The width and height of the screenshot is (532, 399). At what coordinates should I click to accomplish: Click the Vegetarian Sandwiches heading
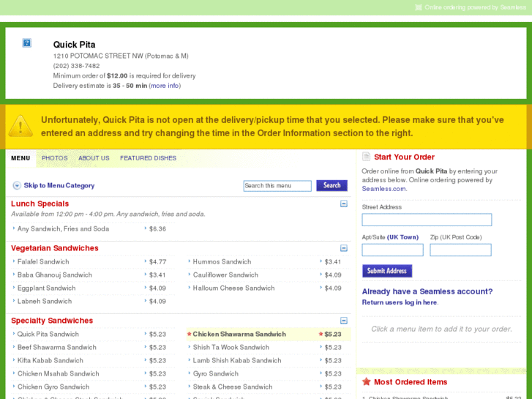click(x=55, y=248)
